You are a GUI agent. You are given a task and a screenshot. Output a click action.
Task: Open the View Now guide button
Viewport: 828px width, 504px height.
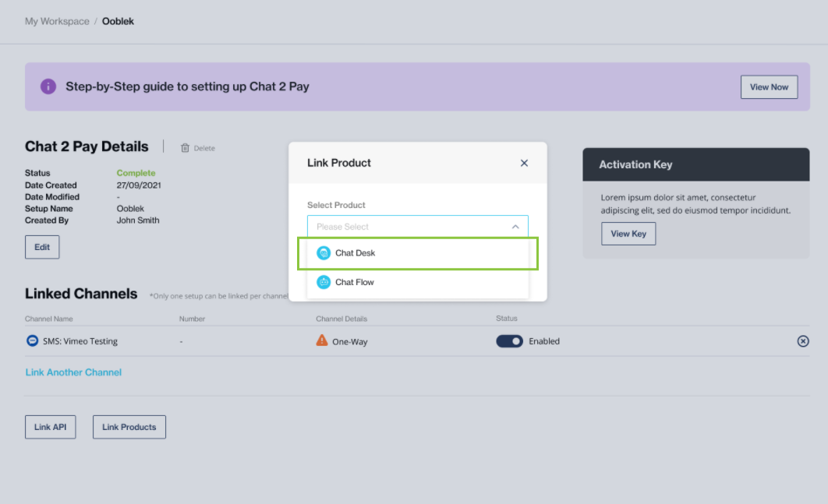[769, 87]
